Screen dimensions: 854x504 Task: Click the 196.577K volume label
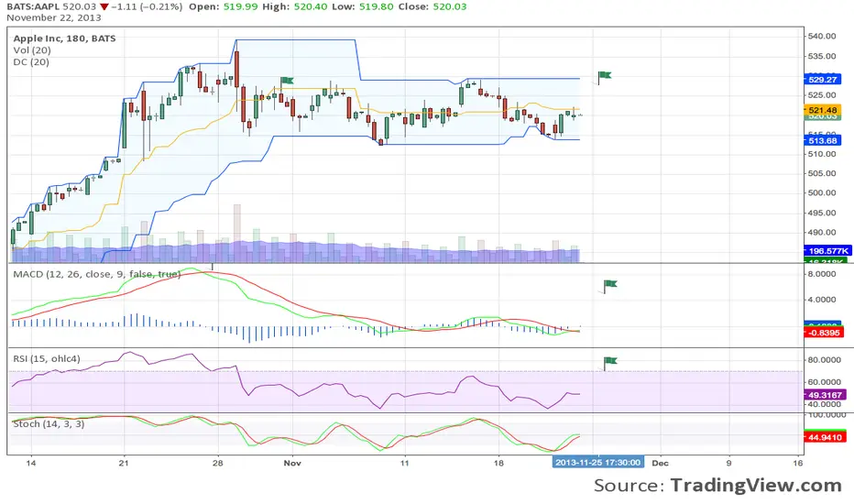tap(827, 251)
